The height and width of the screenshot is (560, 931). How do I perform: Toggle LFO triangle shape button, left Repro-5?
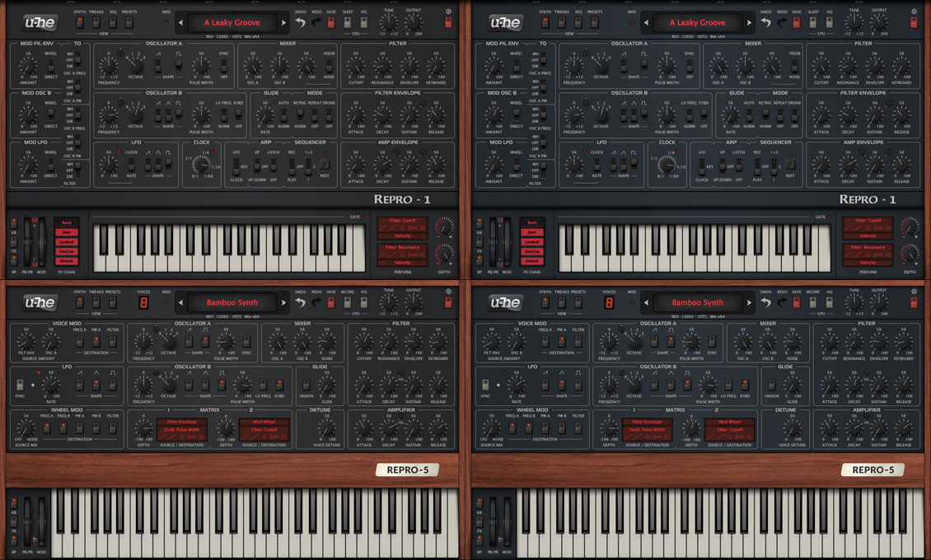(96, 385)
